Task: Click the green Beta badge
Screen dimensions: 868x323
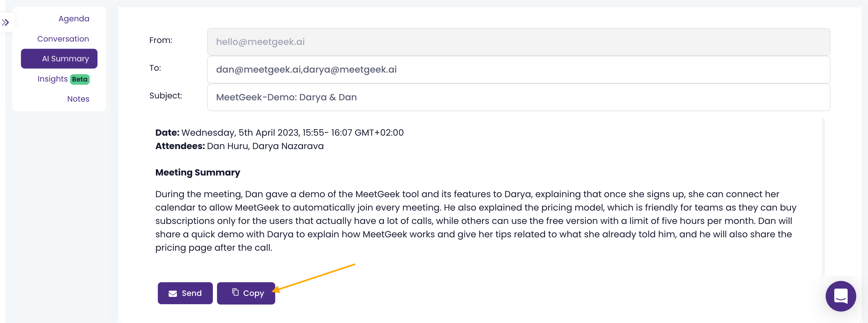Action: tap(80, 79)
